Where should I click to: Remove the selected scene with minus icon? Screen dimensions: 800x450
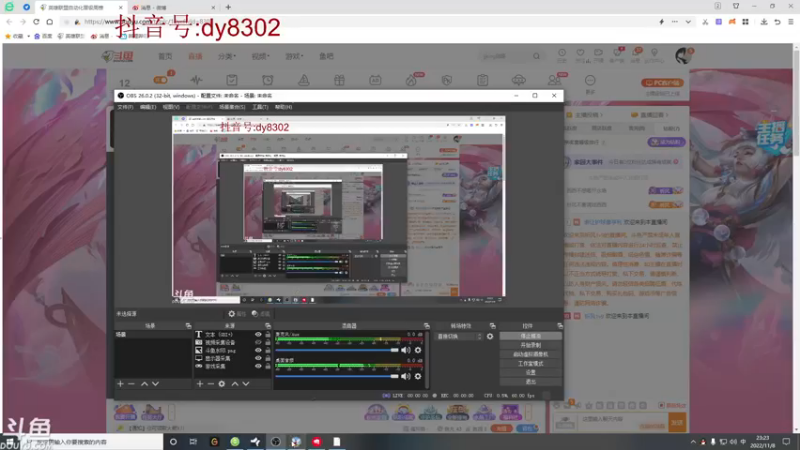tap(131, 384)
